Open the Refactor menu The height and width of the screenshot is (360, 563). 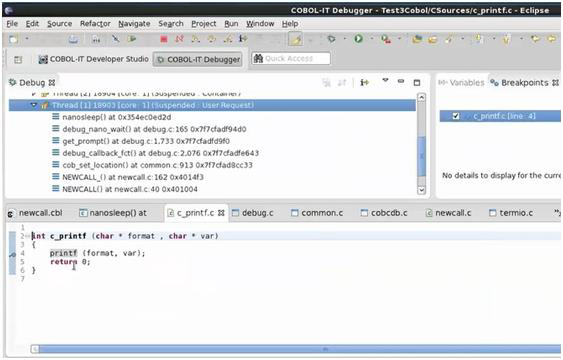point(95,24)
